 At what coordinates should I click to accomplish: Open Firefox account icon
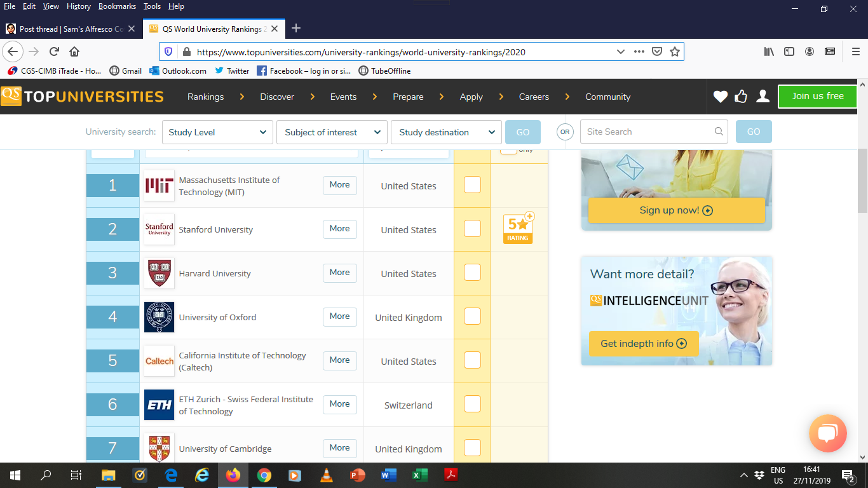pyautogui.click(x=810, y=51)
